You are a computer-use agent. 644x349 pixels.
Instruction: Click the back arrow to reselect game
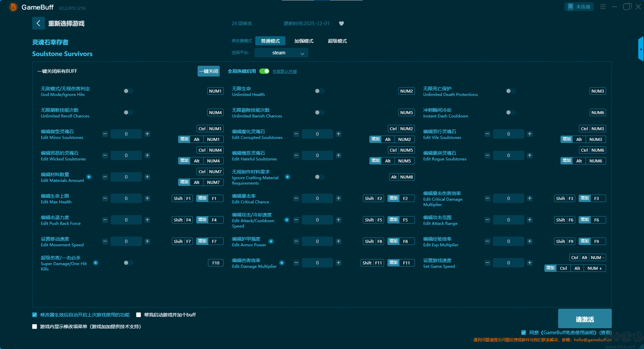pos(38,23)
